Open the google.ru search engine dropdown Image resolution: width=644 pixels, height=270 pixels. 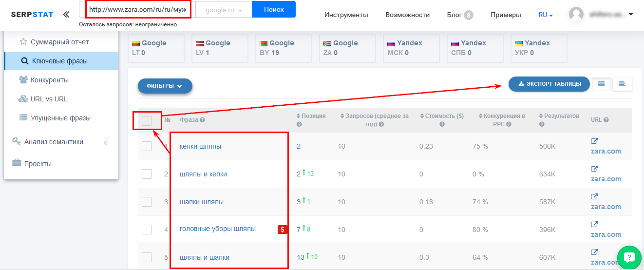[224, 10]
